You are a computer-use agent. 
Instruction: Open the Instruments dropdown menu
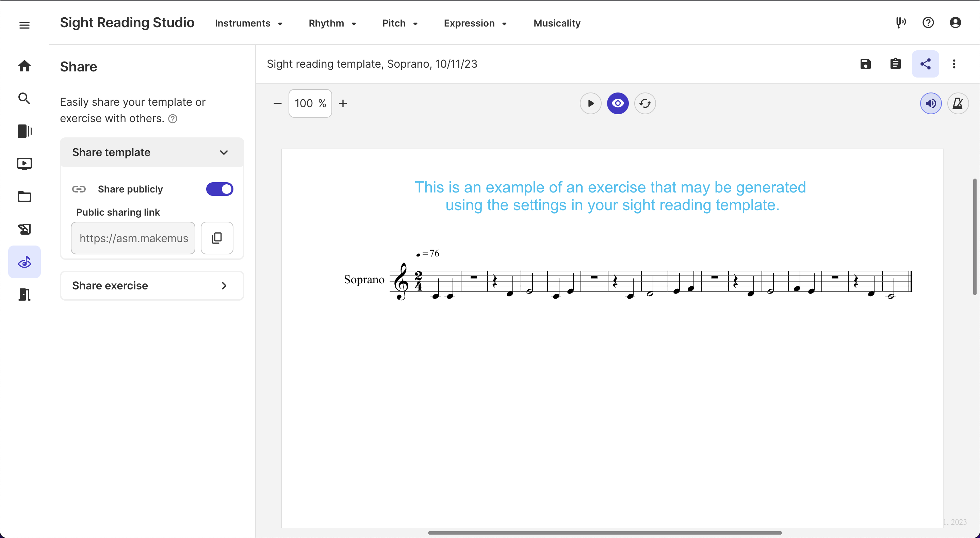[248, 23]
